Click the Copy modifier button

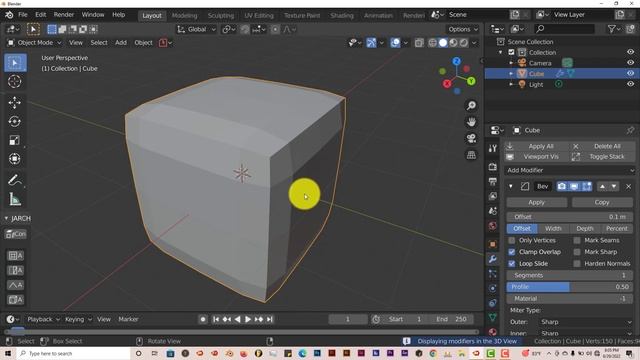point(602,202)
